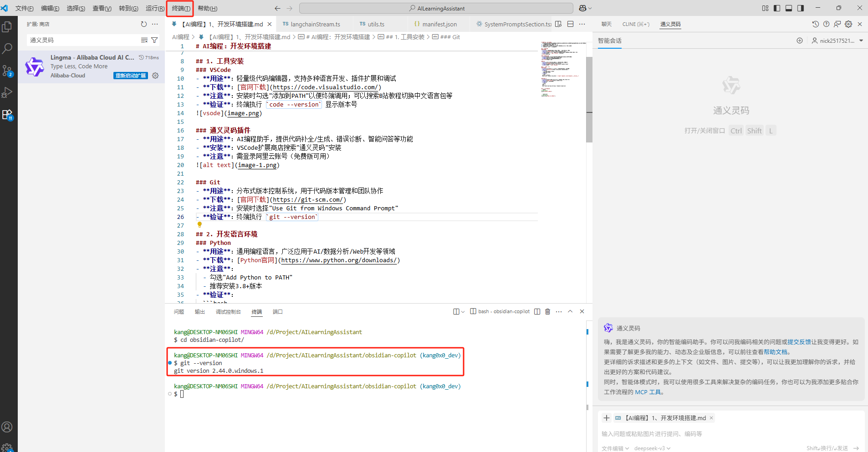Split the terminal

coord(537,311)
